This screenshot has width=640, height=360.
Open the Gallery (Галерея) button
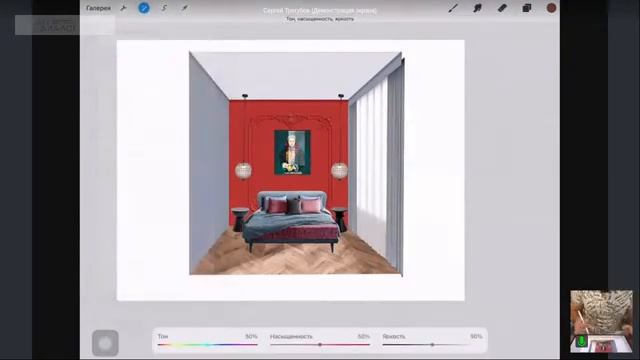point(98,8)
